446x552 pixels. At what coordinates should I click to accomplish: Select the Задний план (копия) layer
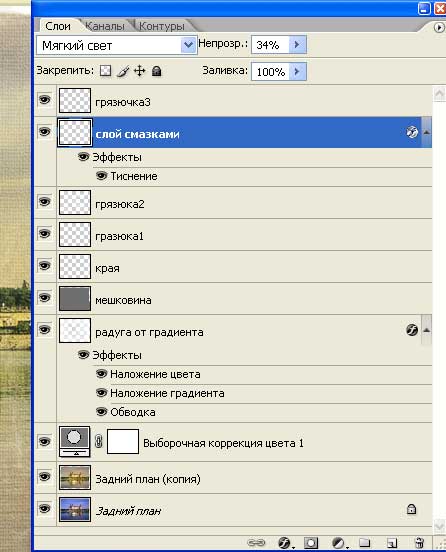tap(233, 478)
